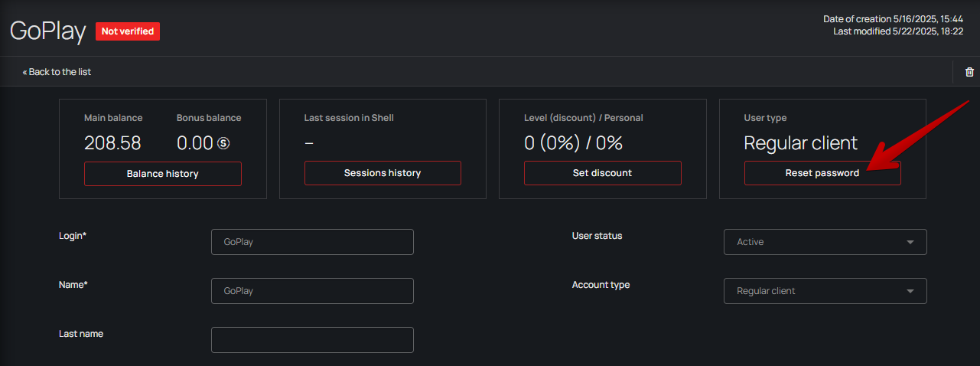Click the Reset password button

click(x=822, y=173)
